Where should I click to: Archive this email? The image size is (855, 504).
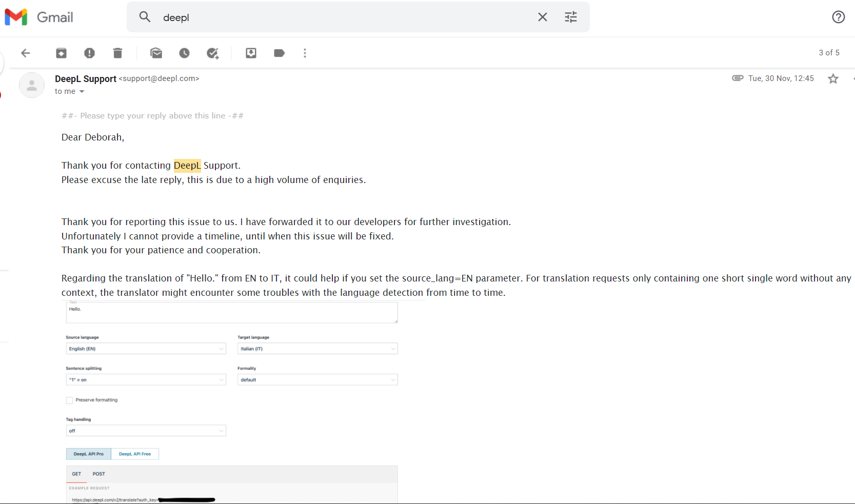(61, 53)
